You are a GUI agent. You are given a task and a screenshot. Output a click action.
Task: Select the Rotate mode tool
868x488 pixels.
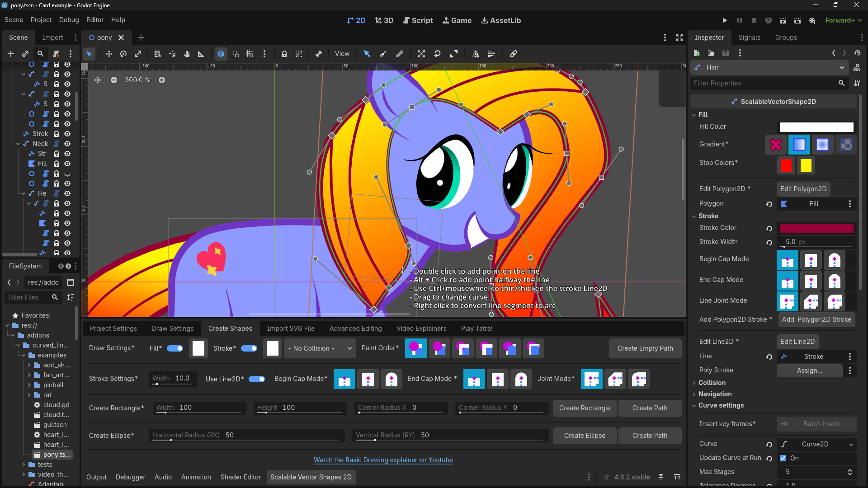(123, 54)
